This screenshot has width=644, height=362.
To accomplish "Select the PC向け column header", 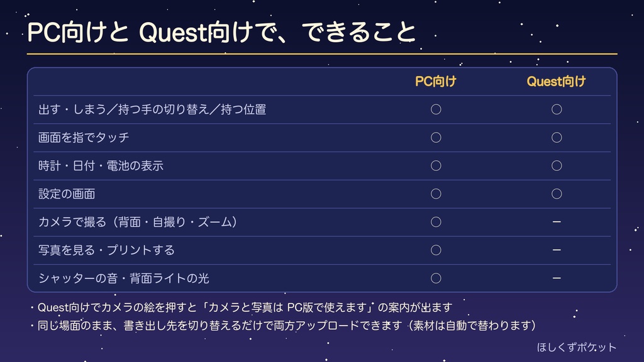I will [x=436, y=82].
